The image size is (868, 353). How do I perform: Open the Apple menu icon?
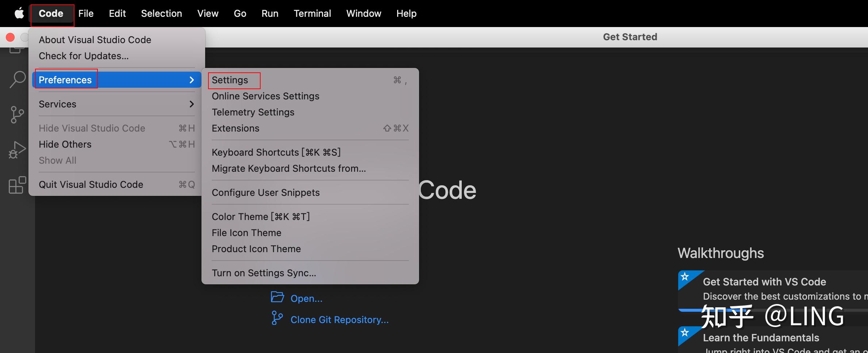[19, 14]
